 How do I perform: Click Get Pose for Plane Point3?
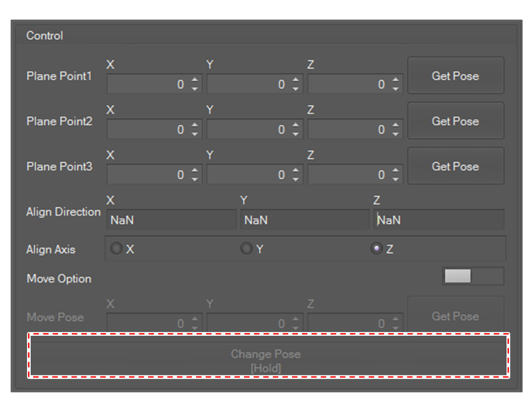455,166
